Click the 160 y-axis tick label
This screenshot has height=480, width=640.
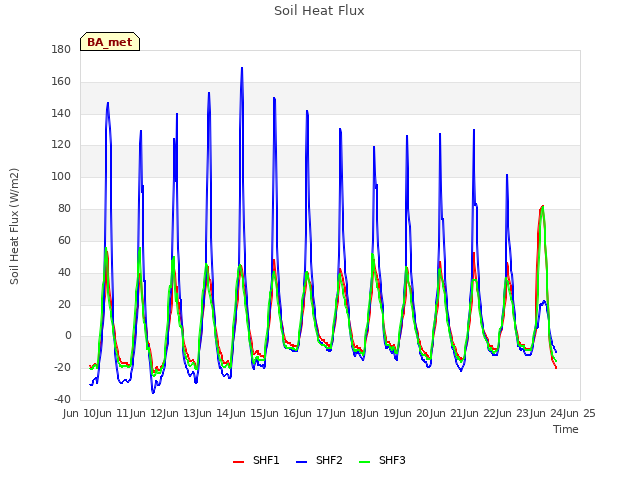click(x=61, y=82)
